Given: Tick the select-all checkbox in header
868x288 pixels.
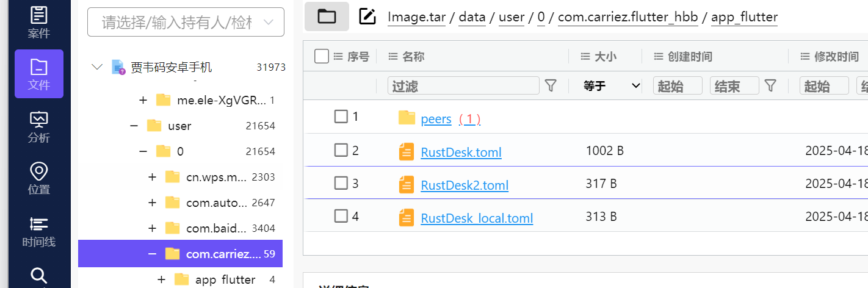Looking at the screenshot, I should click(322, 56).
